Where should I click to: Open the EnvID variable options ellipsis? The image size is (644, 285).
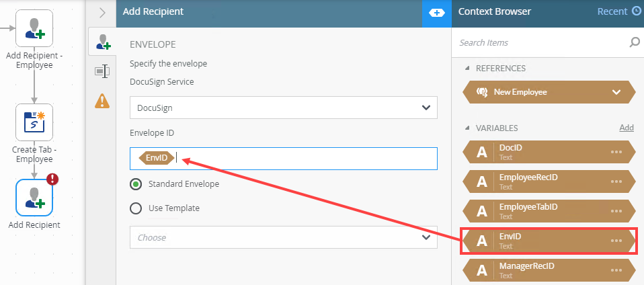click(616, 241)
